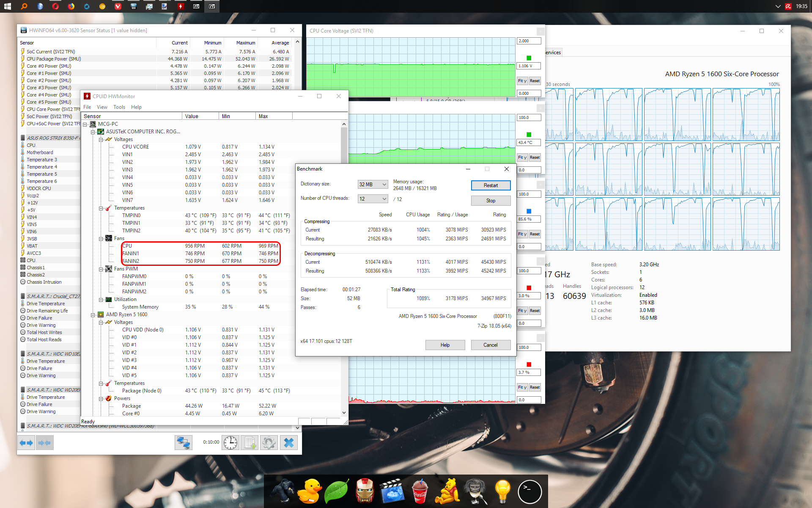Click HWiNFO blue X close sensors icon
This screenshot has height=508, width=812.
(x=289, y=443)
